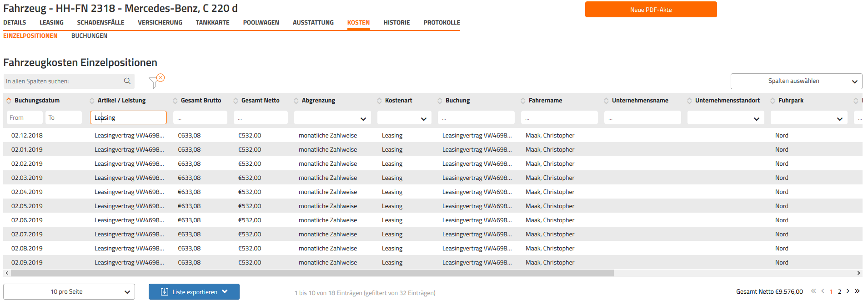Switch to BUCHUNGEN sub-tab
The width and height of the screenshot is (868, 306).
tap(89, 36)
